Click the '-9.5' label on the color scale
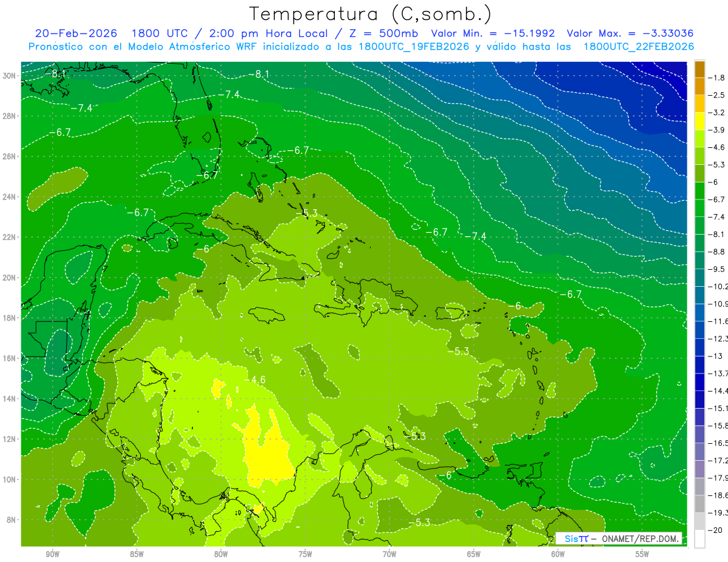The height and width of the screenshot is (562, 728). tap(718, 269)
